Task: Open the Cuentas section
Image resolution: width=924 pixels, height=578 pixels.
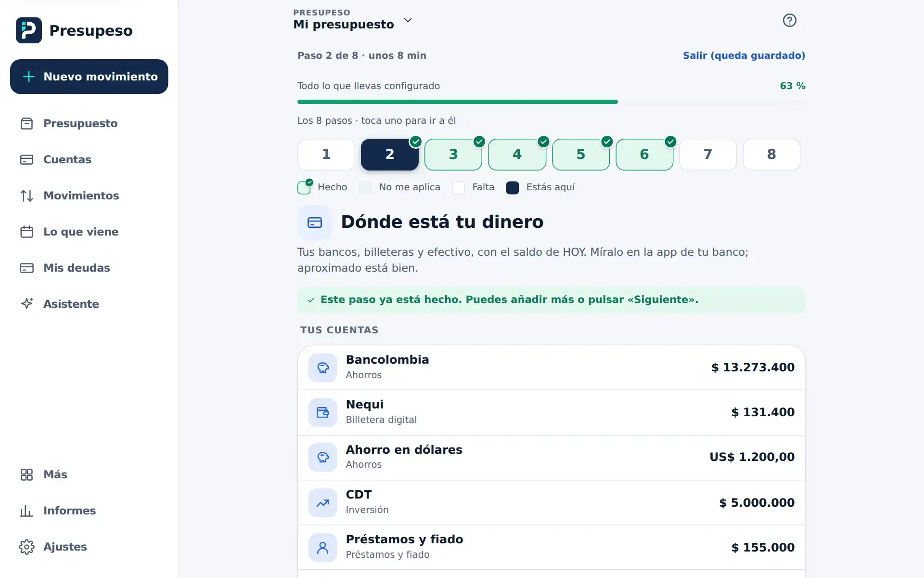Action: 89,159
